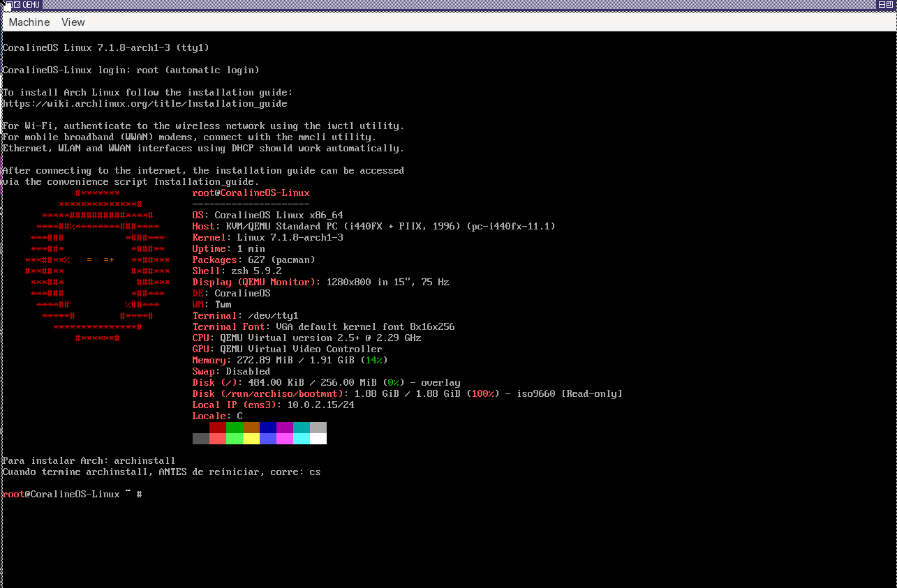Click the shell prompt 'root@CoralineOS-Linux ~ #'
This screenshot has height=588, width=897.
pyautogui.click(x=73, y=494)
